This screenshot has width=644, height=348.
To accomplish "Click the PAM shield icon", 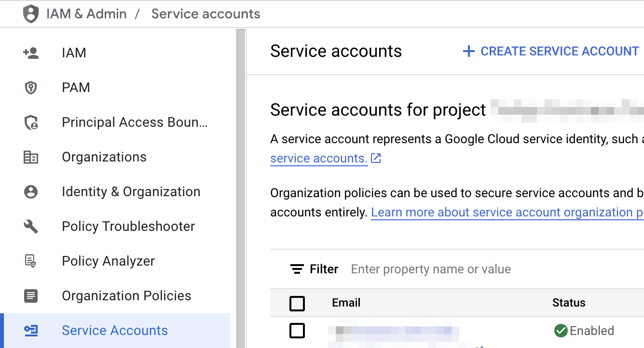I will point(31,88).
